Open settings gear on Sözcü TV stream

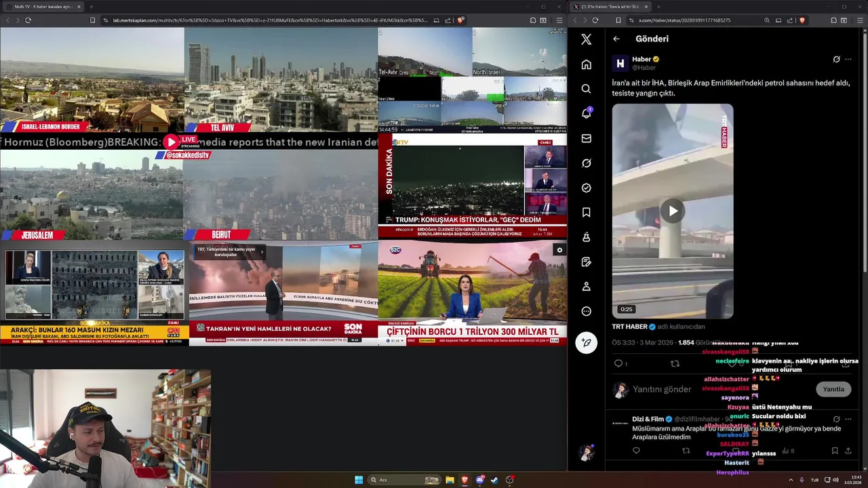tap(559, 250)
